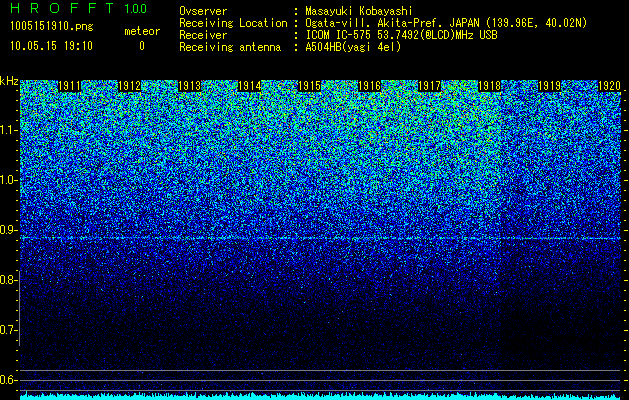Click the 1911 time marker
Viewport: 629px width, 400px height.
(x=69, y=86)
